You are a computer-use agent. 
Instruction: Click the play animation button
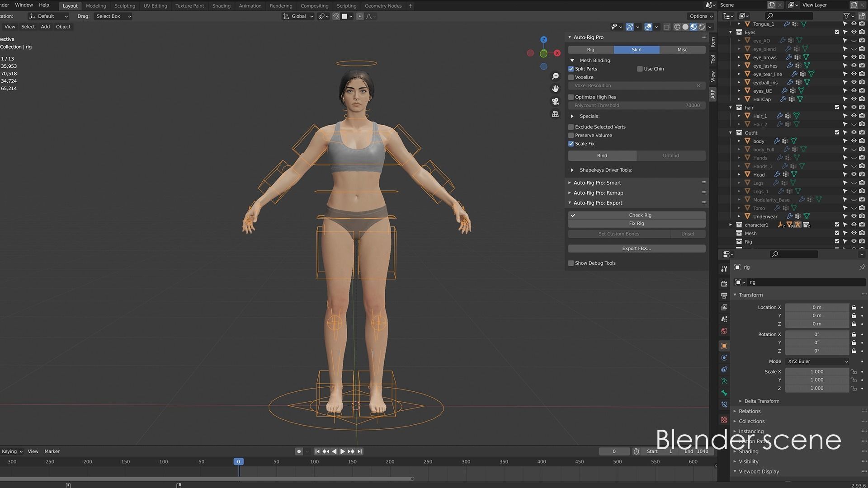(342, 451)
